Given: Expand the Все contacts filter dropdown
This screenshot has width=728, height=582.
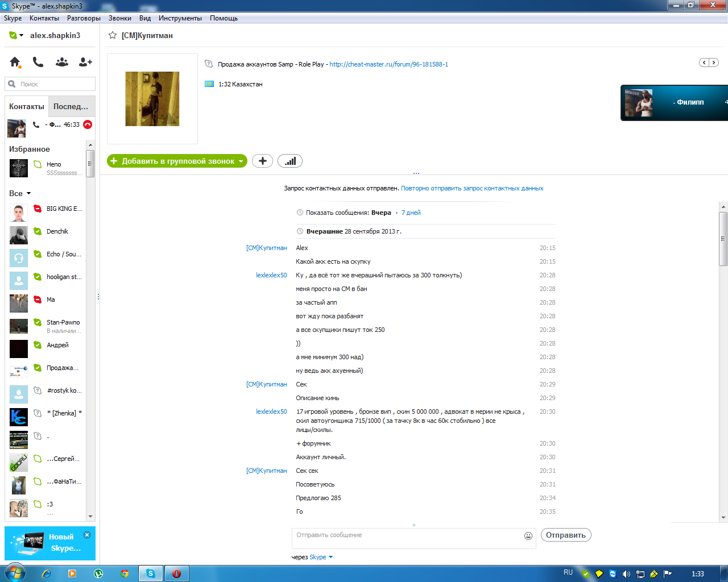Looking at the screenshot, I should pyautogui.click(x=28, y=193).
